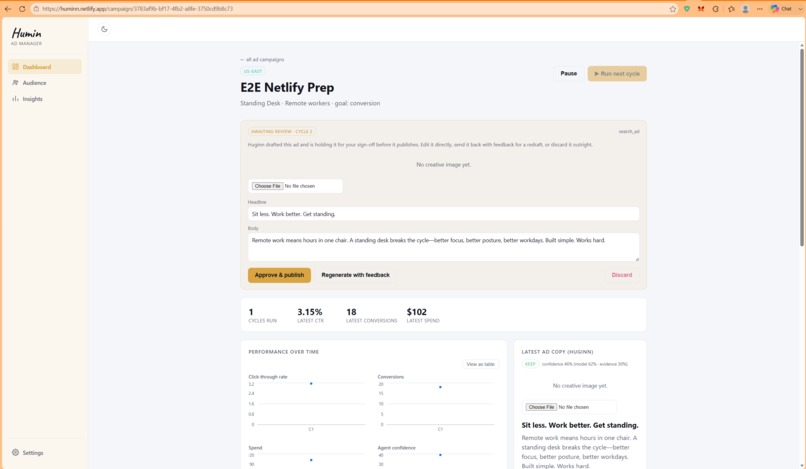
Task: Click the search_ad label
Action: 629,132
